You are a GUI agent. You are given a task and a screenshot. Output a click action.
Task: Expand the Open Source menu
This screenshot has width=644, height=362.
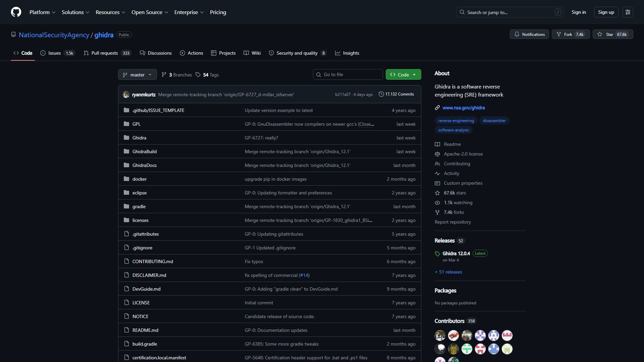(x=150, y=12)
